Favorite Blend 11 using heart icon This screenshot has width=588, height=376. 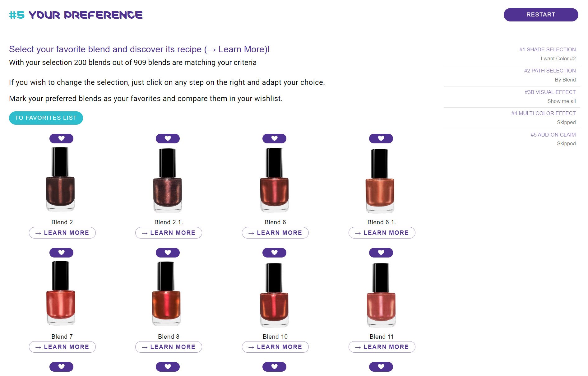click(381, 253)
